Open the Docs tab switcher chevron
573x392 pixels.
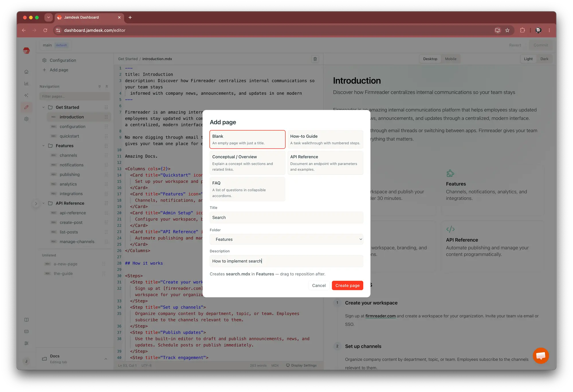106,359
